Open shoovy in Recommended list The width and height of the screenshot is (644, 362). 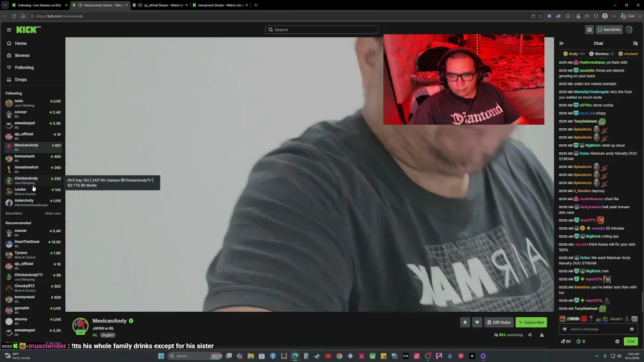[33, 321]
